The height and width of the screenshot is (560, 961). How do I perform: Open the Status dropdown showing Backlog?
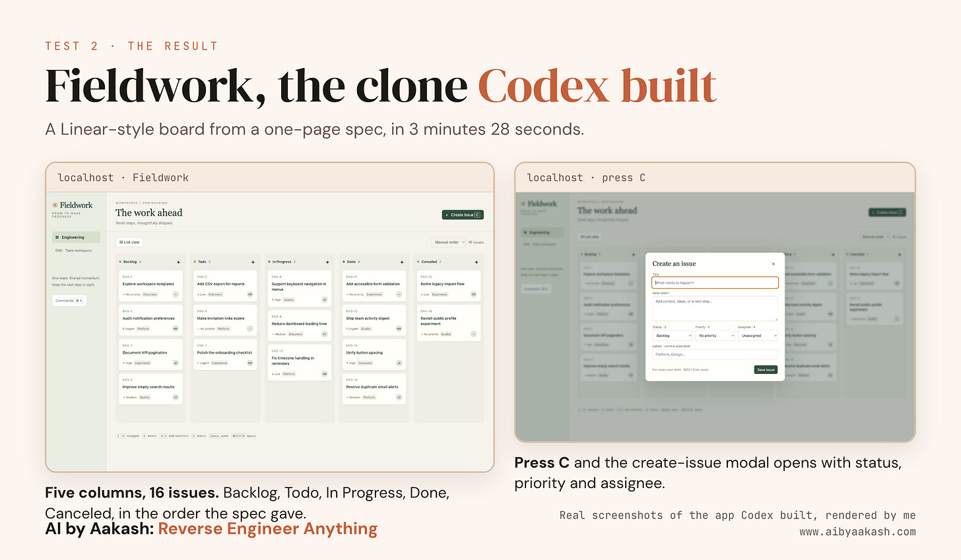click(x=672, y=336)
